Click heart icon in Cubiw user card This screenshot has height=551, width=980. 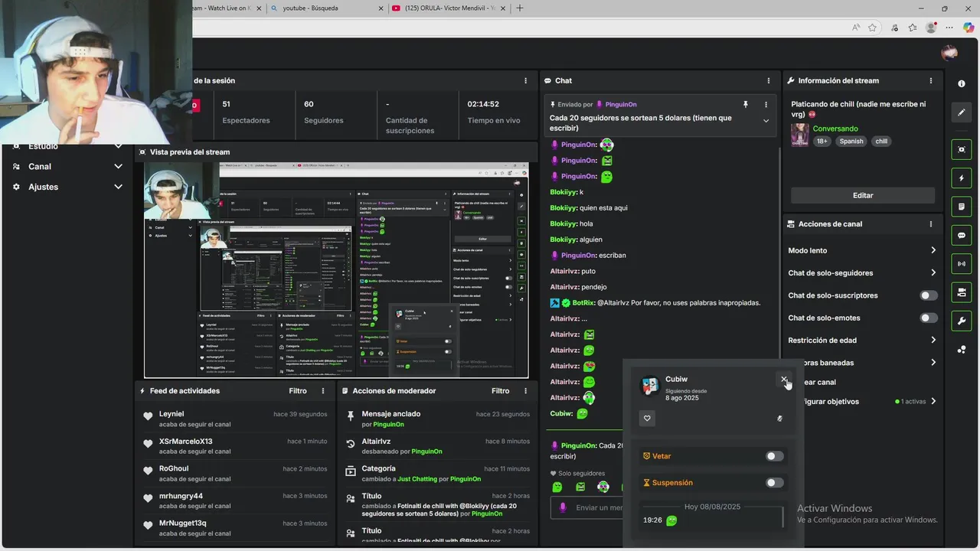click(x=647, y=419)
